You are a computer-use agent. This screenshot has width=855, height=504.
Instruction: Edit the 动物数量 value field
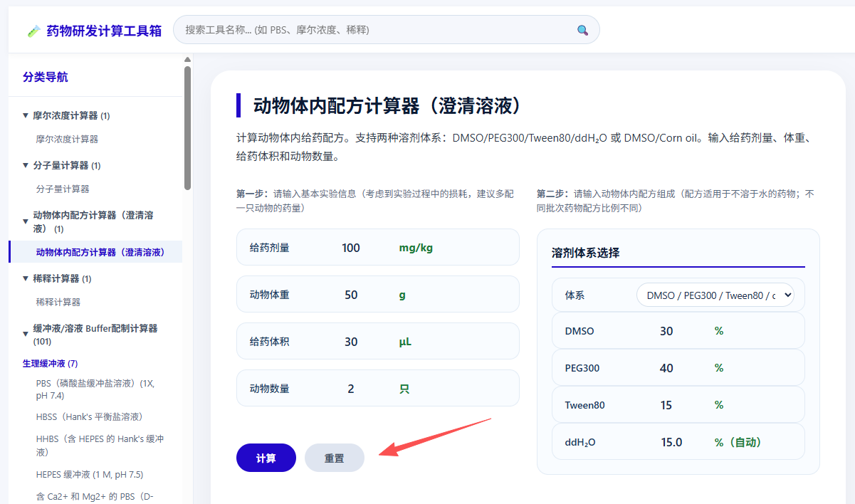pyautogui.click(x=351, y=389)
